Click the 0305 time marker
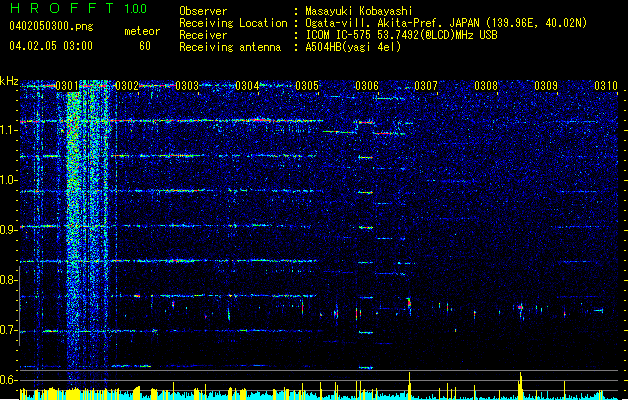 307,86
